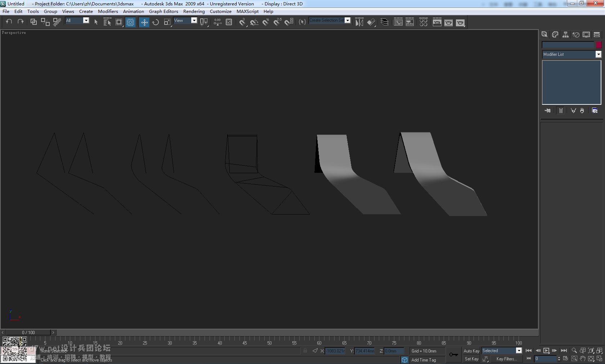Screen dimensions: 605x364
Task: Click the Select and Manipulate button
Action: pyautogui.click(x=218, y=22)
